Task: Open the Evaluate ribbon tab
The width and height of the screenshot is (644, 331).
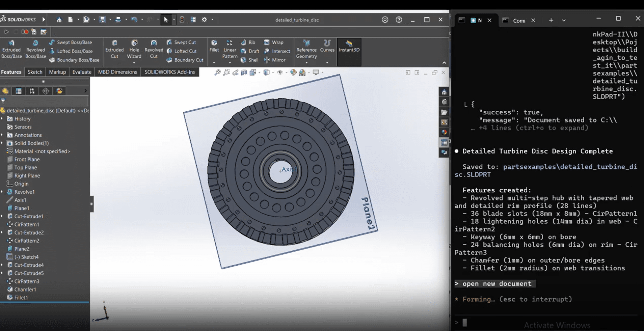Action: pos(82,72)
